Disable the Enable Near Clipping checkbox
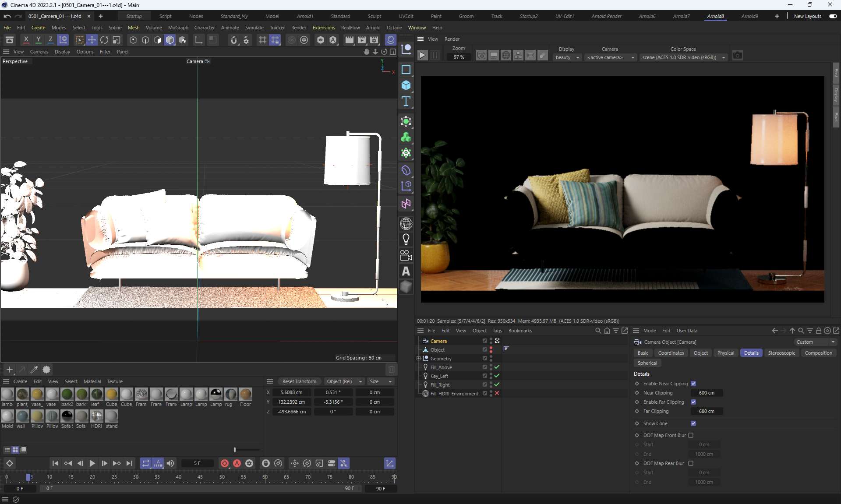This screenshot has height=504, width=841. (x=693, y=384)
